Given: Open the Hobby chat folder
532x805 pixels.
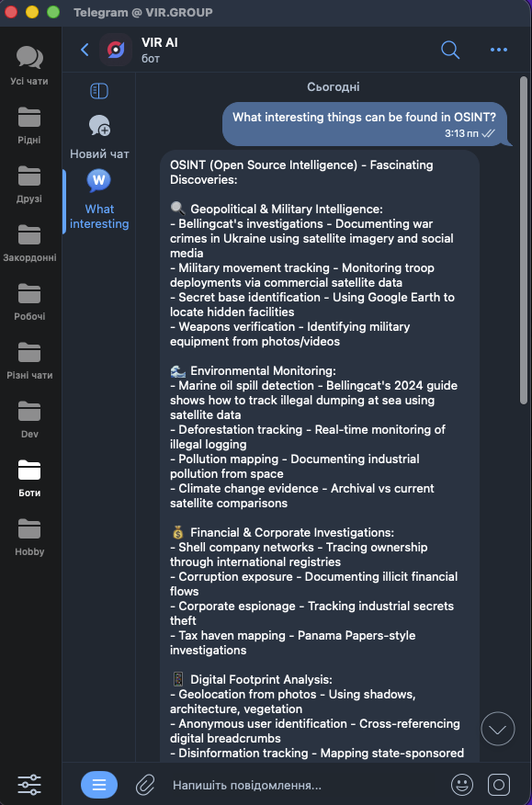Looking at the screenshot, I should tap(29, 537).
